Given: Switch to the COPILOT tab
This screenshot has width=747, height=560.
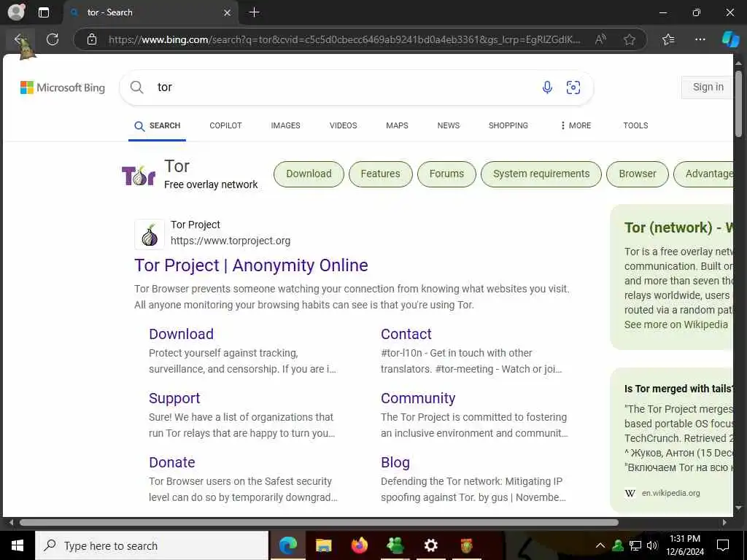Looking at the screenshot, I should pyautogui.click(x=226, y=125).
